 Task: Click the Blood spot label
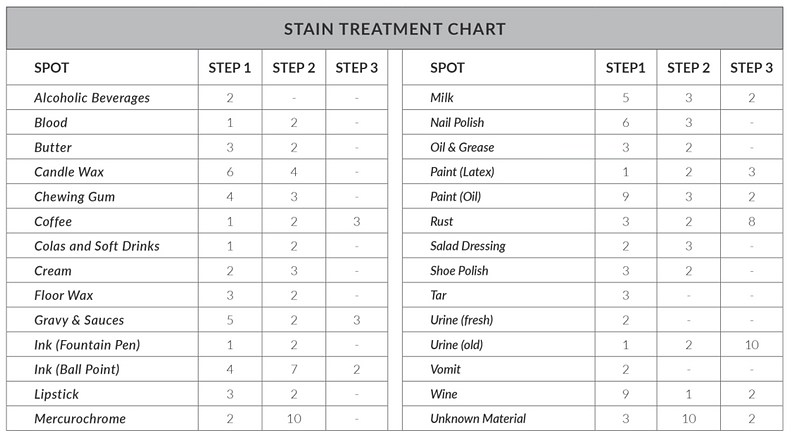(x=51, y=122)
